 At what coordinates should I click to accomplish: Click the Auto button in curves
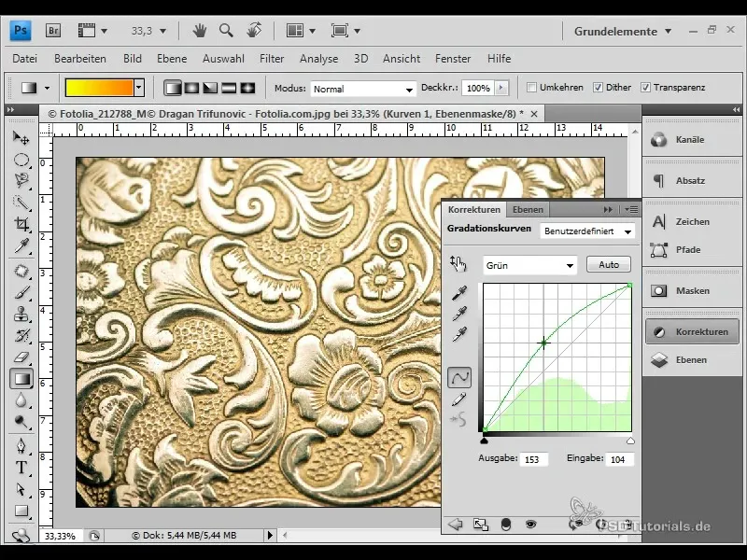click(609, 264)
